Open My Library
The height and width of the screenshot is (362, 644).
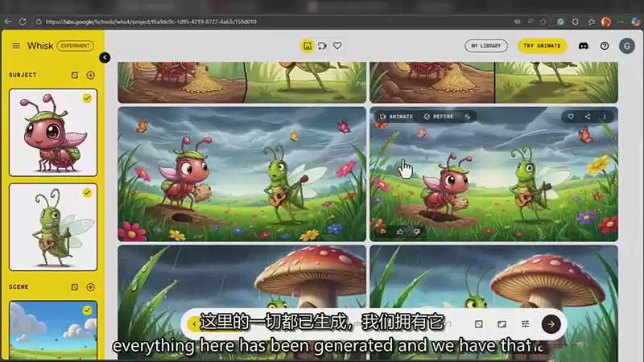click(x=486, y=46)
